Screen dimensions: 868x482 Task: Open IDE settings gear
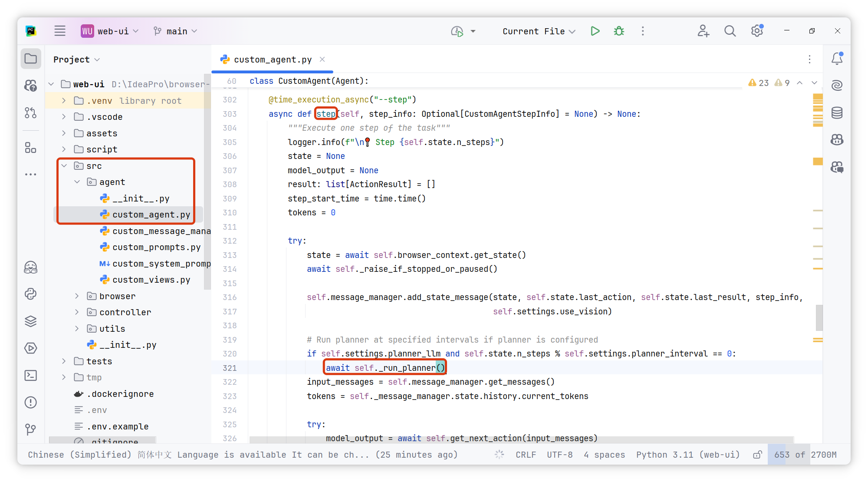(x=757, y=31)
